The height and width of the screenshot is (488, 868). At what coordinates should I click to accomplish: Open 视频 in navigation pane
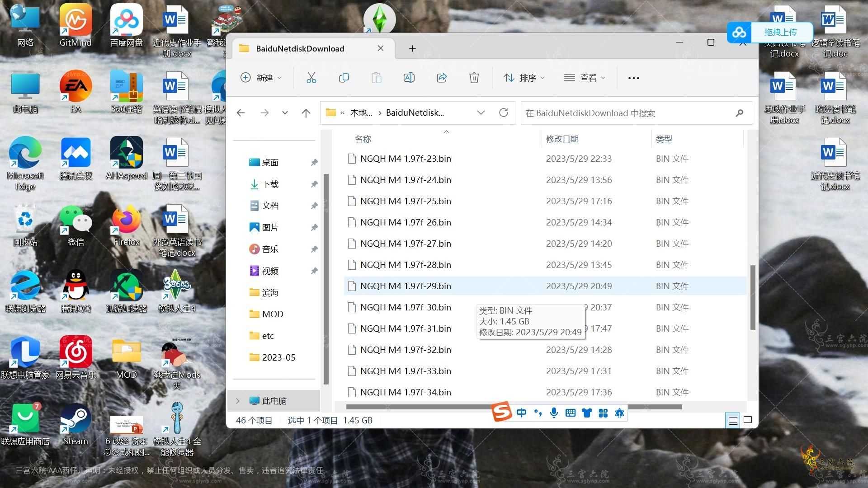click(270, 271)
